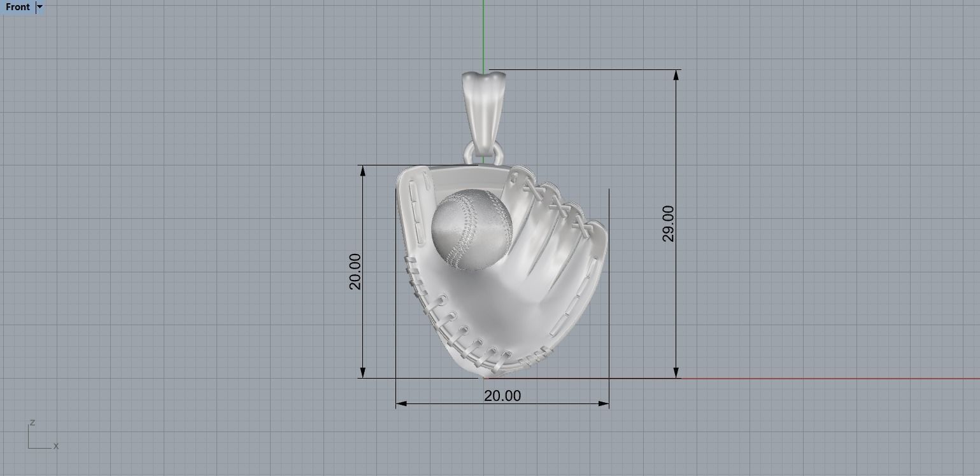Open the Front viewport dropdown arrow
This screenshot has height=476, width=980.
pyautogui.click(x=39, y=7)
